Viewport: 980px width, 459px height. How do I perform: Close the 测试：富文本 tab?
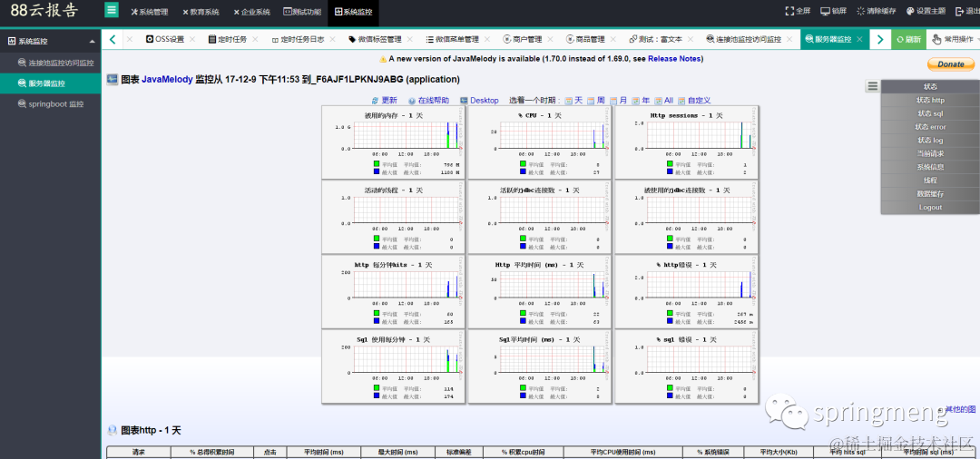(690, 39)
